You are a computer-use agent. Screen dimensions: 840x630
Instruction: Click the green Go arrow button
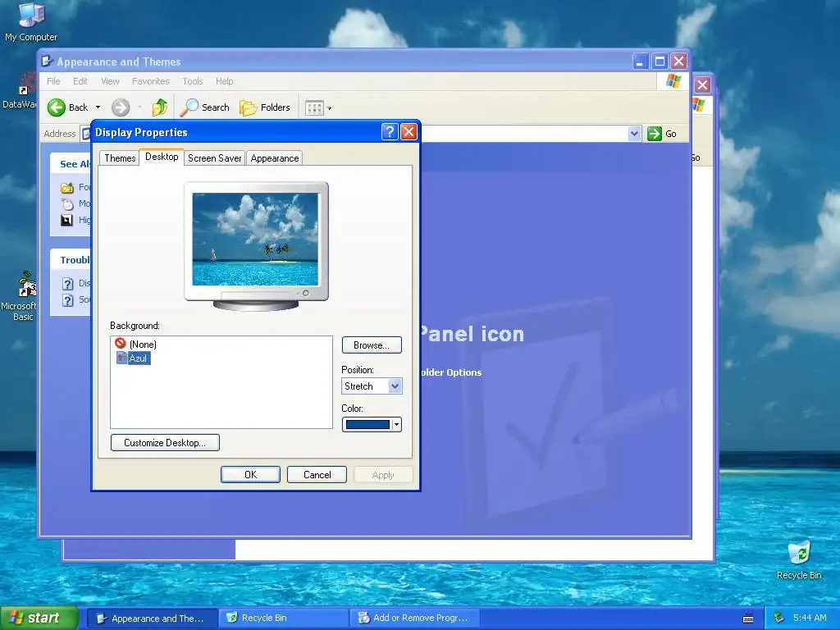point(655,134)
